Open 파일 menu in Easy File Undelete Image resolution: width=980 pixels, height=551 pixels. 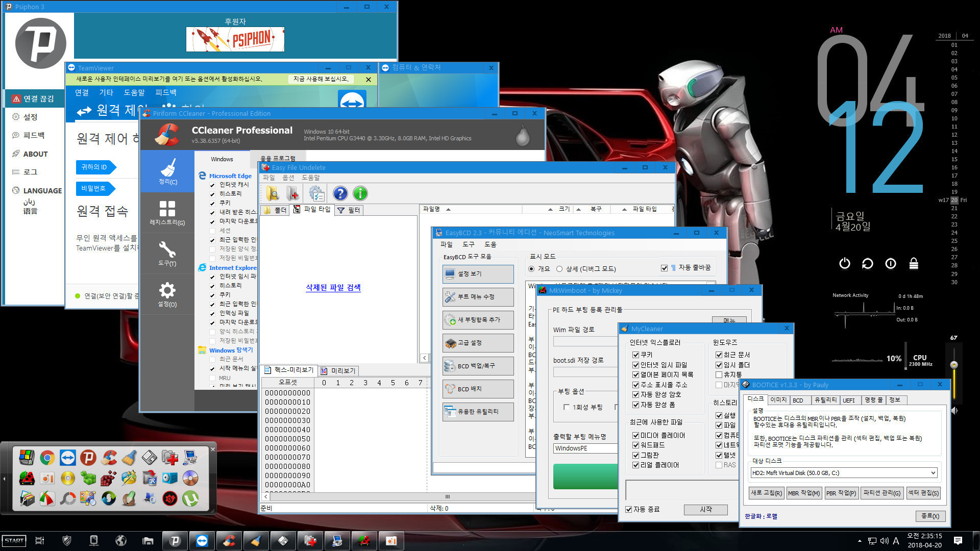click(x=269, y=178)
